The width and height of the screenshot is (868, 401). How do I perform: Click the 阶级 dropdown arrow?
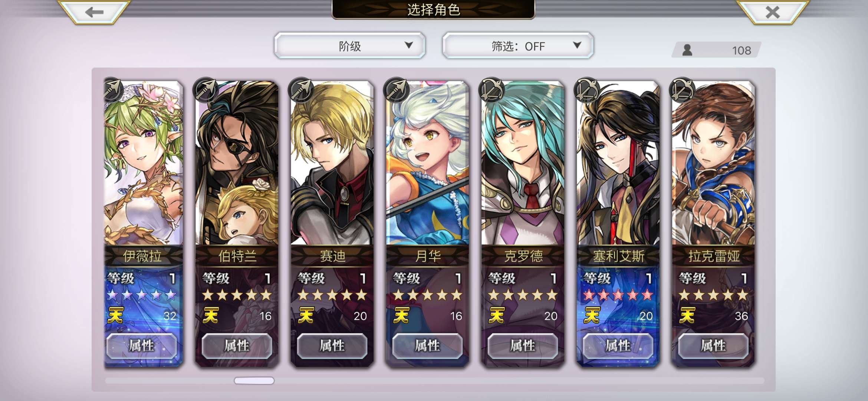409,45
